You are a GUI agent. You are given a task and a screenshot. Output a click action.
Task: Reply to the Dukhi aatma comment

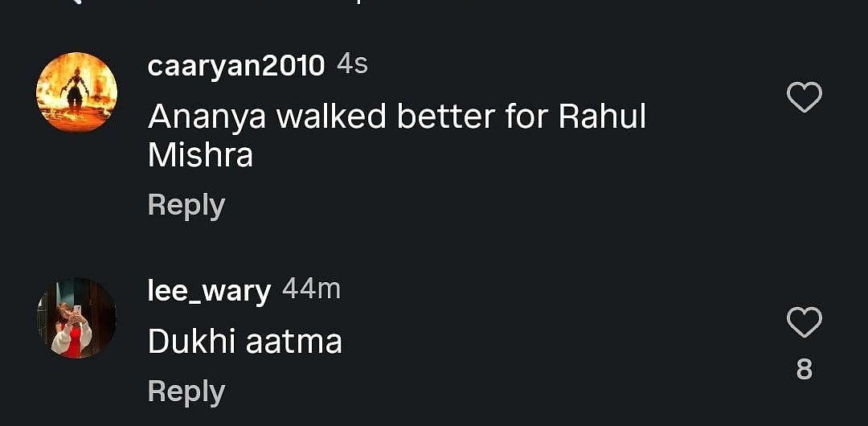click(x=186, y=391)
